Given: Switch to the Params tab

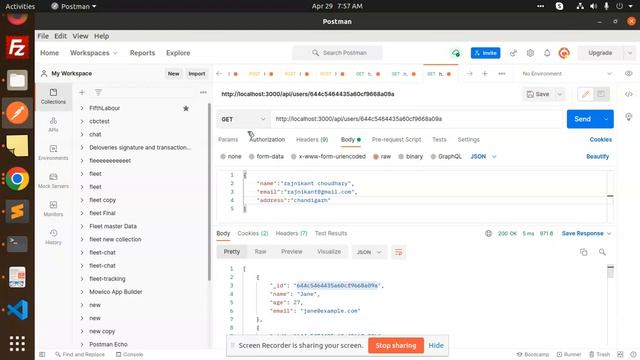Looking at the screenshot, I should click(x=228, y=140).
